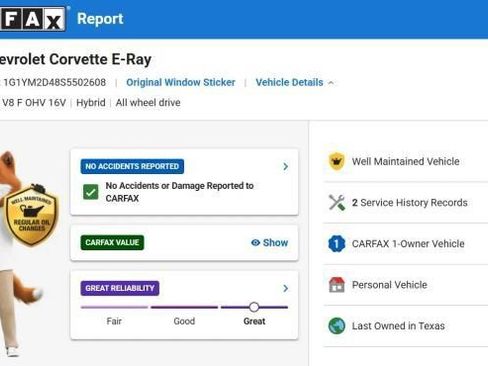Screen dimensions: 488x366
Task: Click the Well Maintained shield crown icon
Action: 337,161
